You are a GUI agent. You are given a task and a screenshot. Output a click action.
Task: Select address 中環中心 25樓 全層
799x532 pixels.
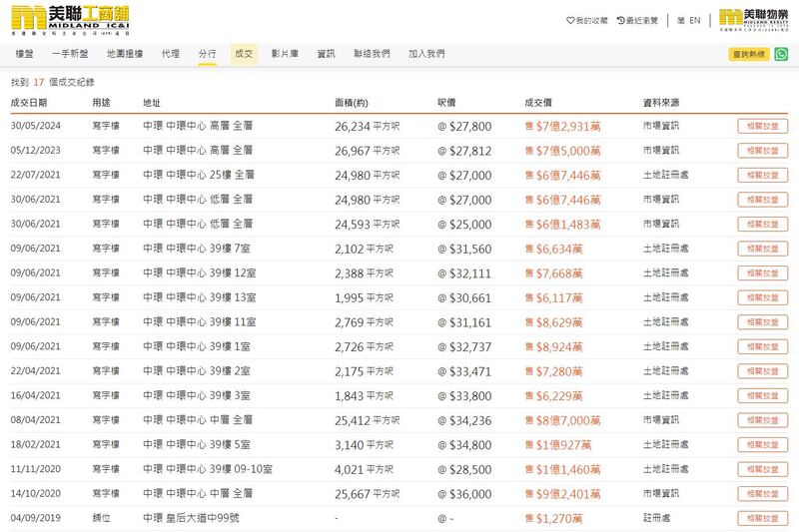pyautogui.click(x=199, y=175)
